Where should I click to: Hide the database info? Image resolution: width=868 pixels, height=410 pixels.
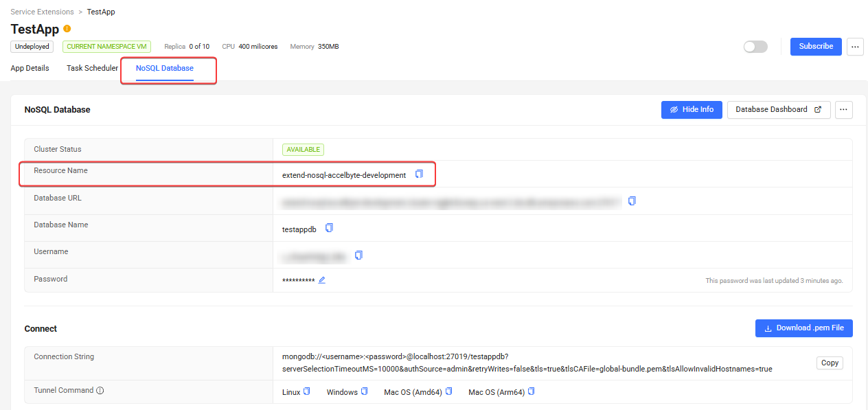691,110
